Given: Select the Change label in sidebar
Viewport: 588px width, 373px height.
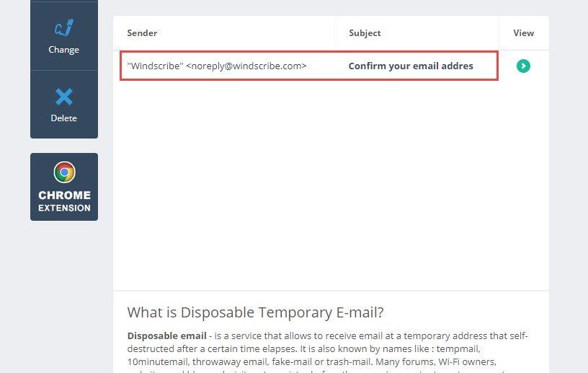Looking at the screenshot, I should pyautogui.click(x=63, y=50).
